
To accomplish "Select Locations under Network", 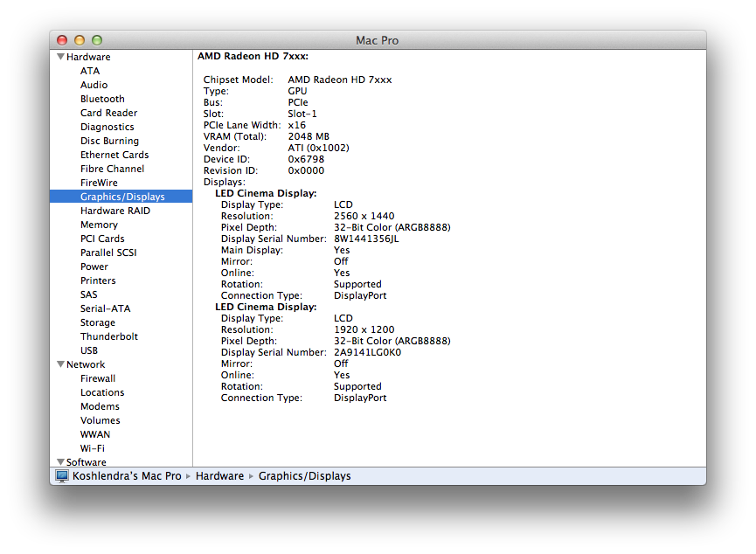I will pyautogui.click(x=103, y=392).
